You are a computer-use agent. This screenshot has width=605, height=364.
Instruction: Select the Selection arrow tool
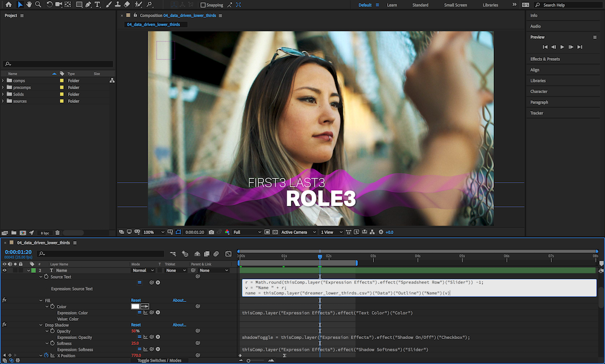[20, 5]
